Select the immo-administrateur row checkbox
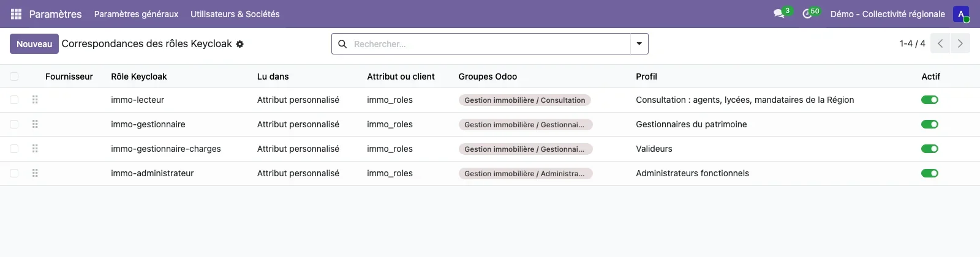 tap(14, 173)
